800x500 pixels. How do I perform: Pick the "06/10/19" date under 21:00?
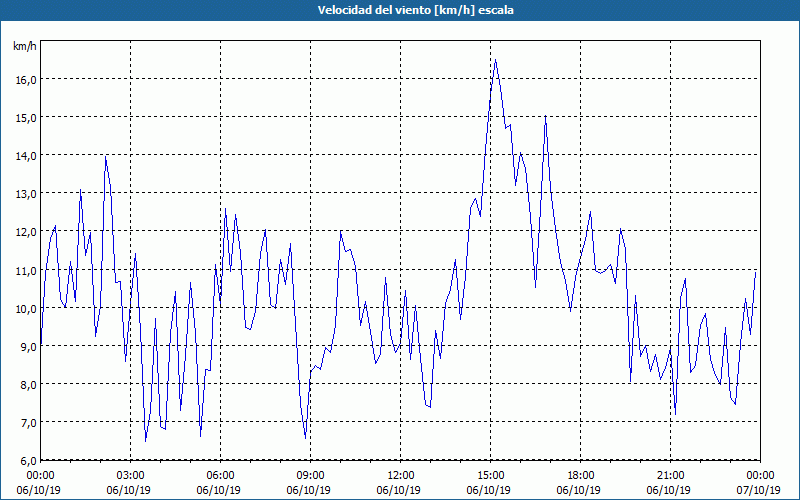pyautogui.click(x=668, y=490)
